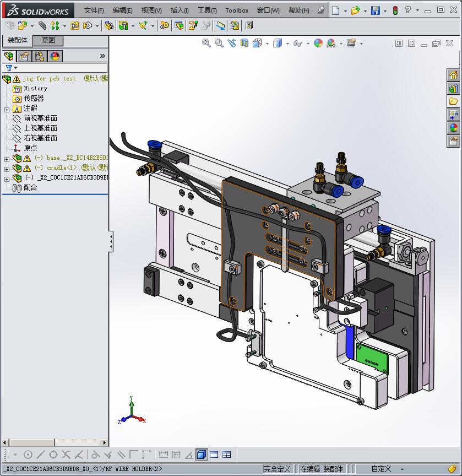The image size is (462, 476).
Task: Open the 文件(F) menu
Action: pyautogui.click(x=94, y=10)
